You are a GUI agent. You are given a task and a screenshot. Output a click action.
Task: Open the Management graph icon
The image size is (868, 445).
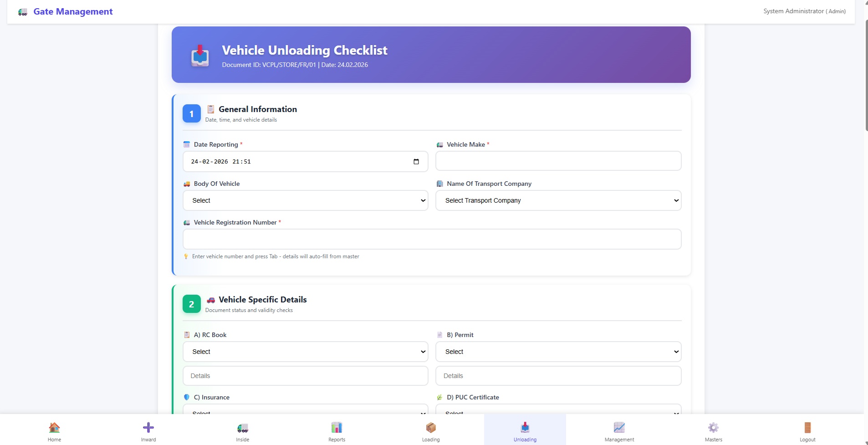[x=619, y=428]
